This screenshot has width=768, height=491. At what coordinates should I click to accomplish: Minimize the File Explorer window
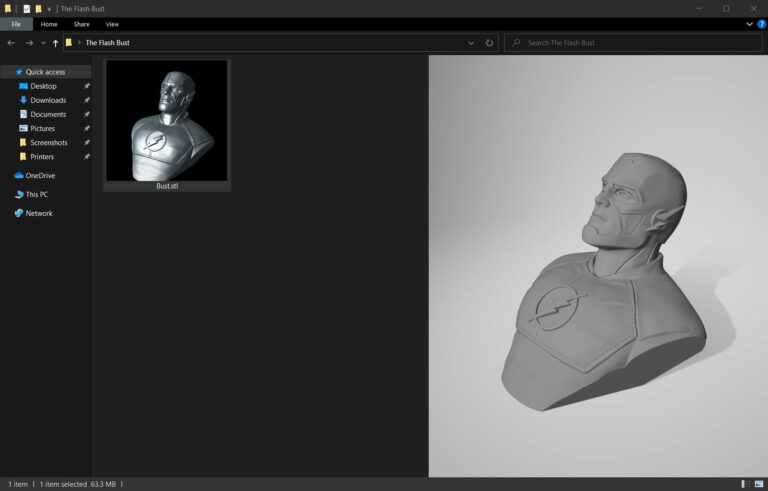tap(699, 8)
